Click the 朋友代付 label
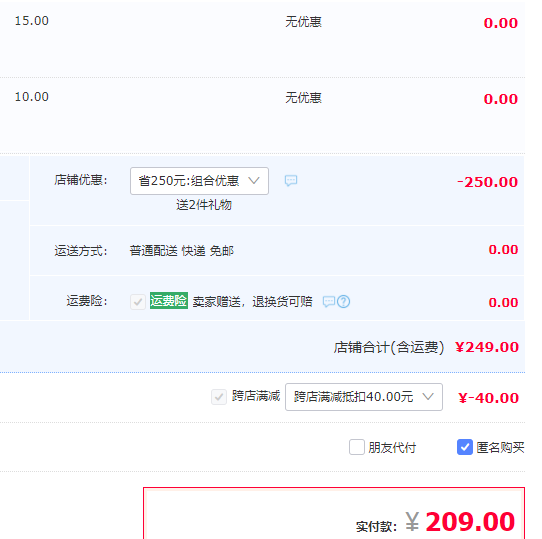542x539 pixels. [392, 448]
